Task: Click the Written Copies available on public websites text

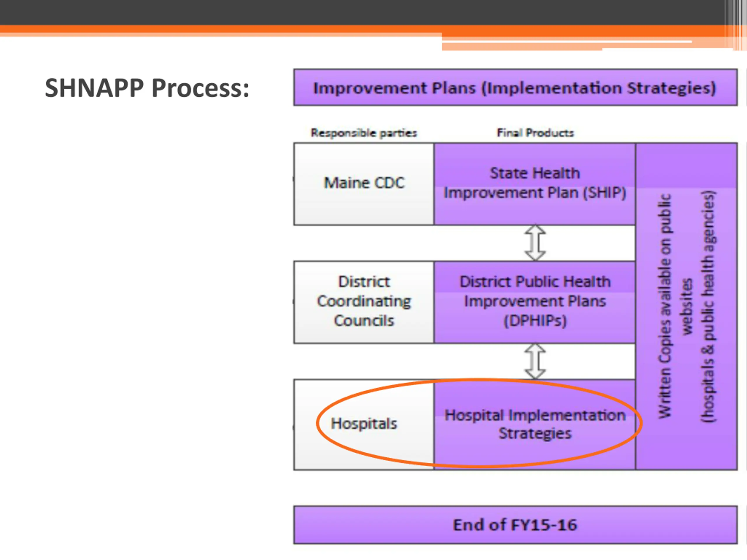Action: pyautogui.click(x=676, y=306)
